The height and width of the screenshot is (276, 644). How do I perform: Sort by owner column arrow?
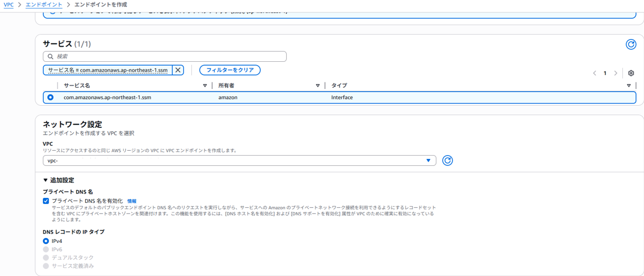point(318,86)
